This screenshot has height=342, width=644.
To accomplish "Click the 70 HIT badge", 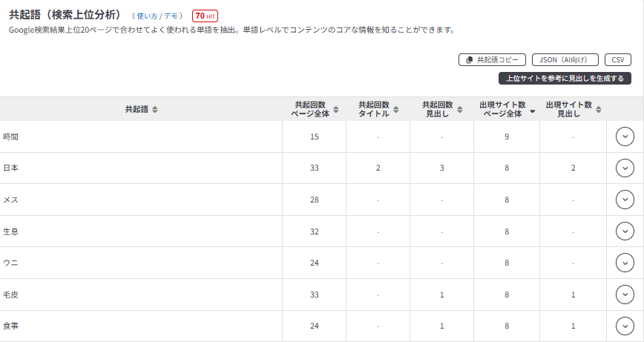I will tap(205, 16).
